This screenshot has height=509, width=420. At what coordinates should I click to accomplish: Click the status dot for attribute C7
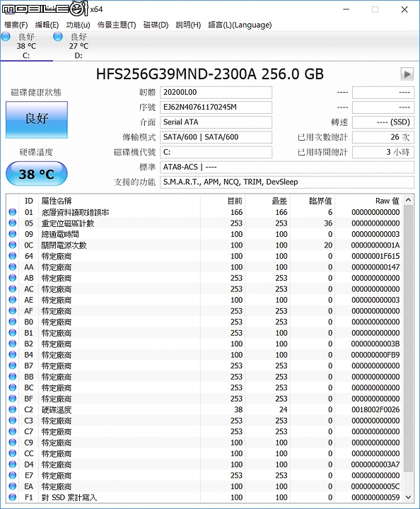[x=13, y=431]
